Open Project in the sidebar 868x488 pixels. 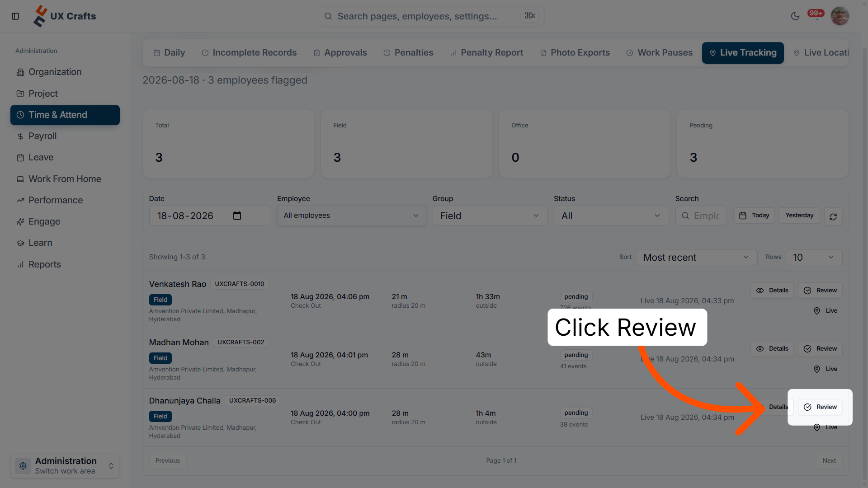click(65, 94)
